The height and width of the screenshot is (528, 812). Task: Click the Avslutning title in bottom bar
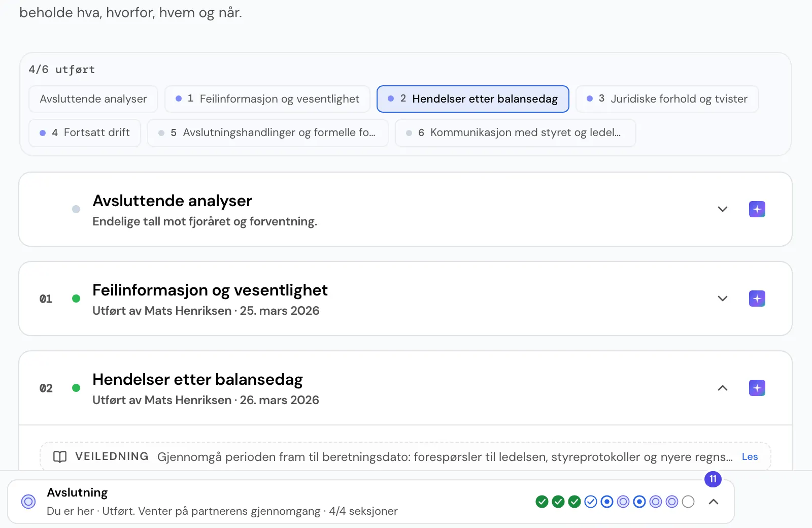click(77, 492)
